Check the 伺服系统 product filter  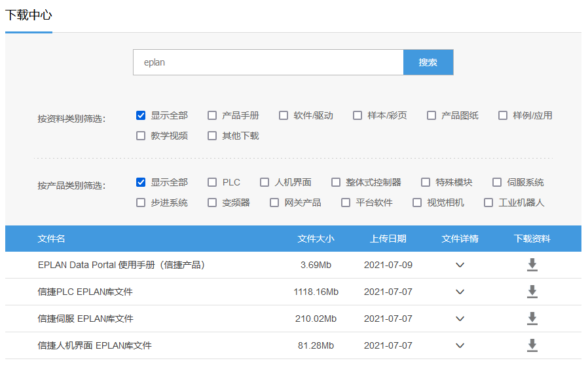[497, 182]
